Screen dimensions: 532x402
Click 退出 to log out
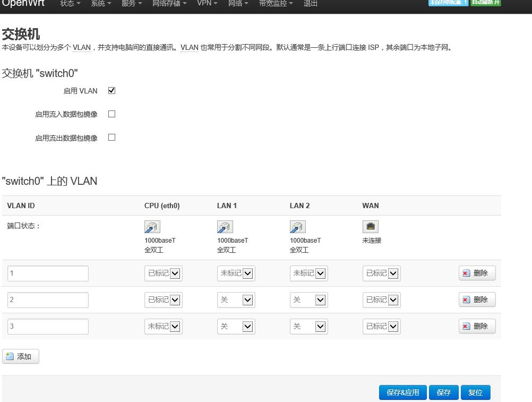click(x=310, y=3)
